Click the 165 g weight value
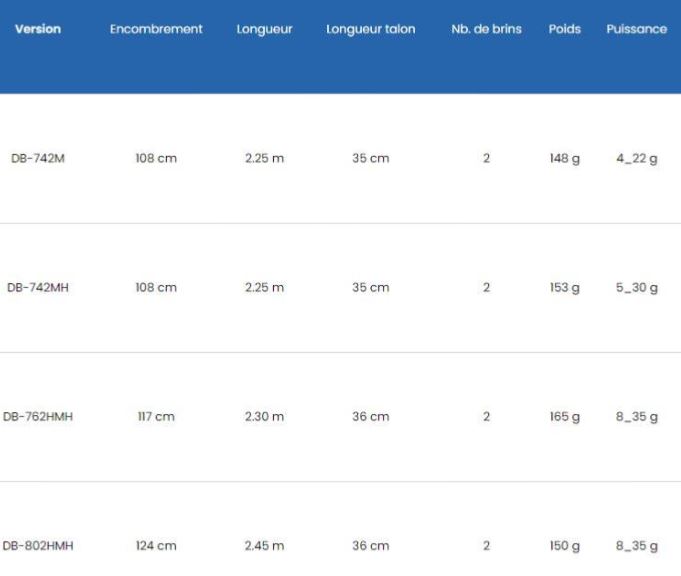This screenshot has width=681, height=576. pos(565,417)
